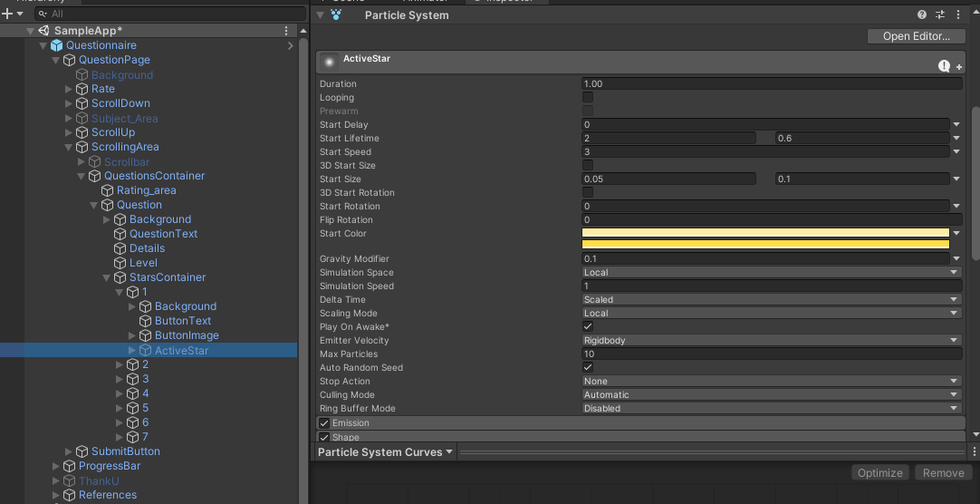The image size is (980, 504).
Task: Click the Inspector vertical scrollbar
Action: pos(975,181)
